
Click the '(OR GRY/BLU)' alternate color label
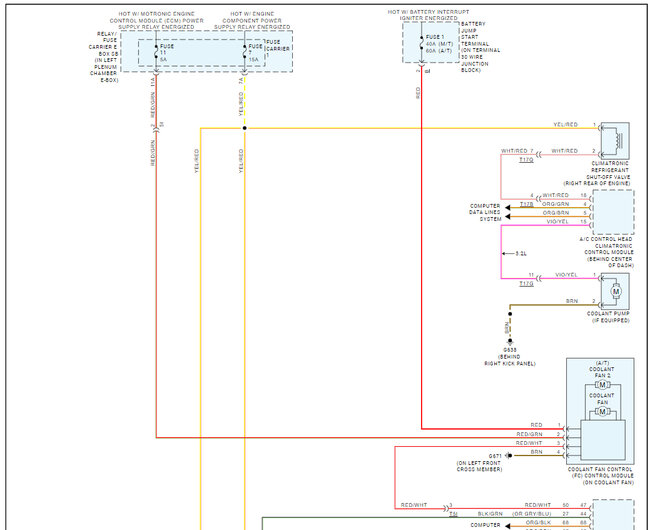click(x=532, y=514)
